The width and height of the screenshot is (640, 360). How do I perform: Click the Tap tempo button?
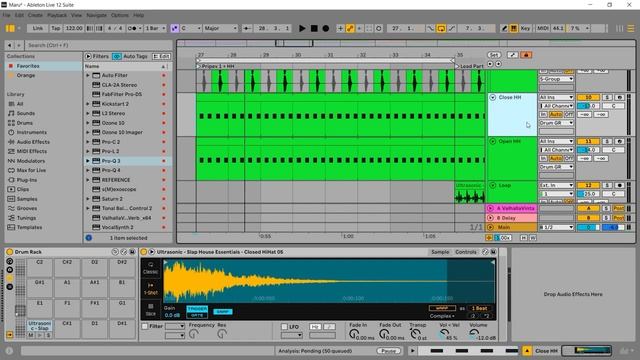click(x=56, y=28)
